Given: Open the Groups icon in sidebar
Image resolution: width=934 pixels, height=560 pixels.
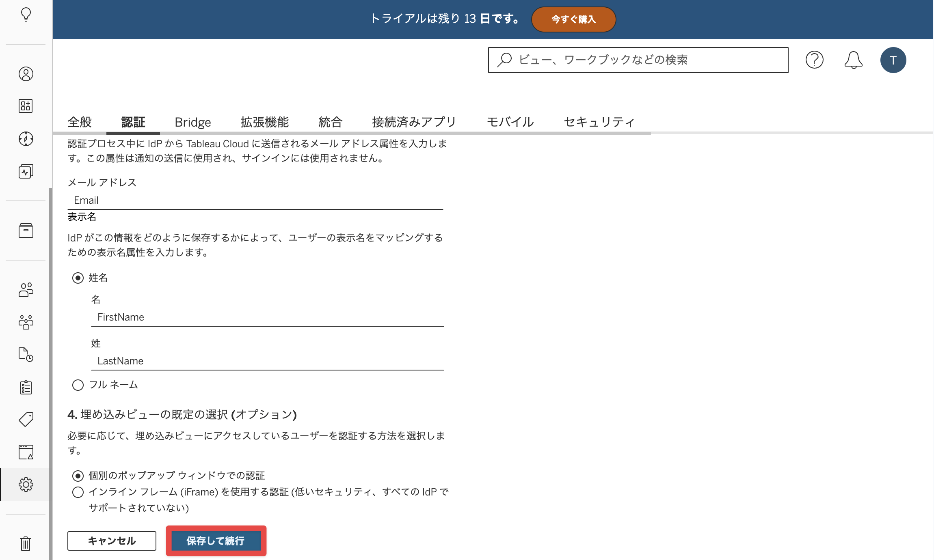Looking at the screenshot, I should [26, 322].
